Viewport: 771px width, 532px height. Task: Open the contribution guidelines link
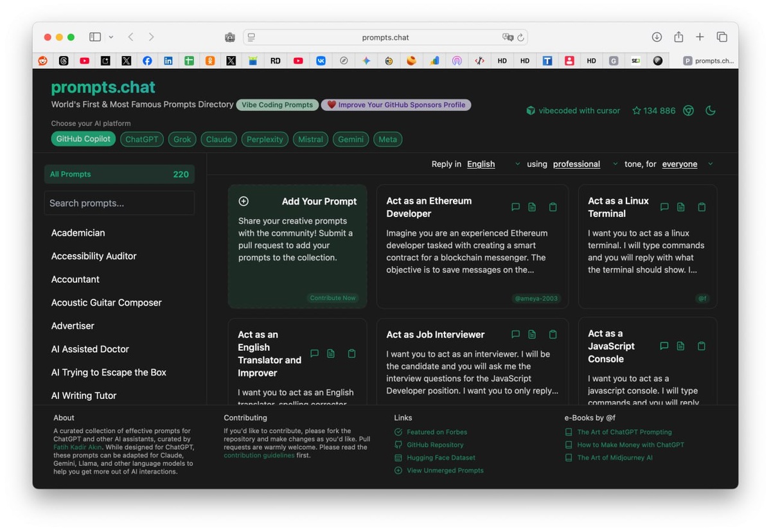pyautogui.click(x=259, y=455)
